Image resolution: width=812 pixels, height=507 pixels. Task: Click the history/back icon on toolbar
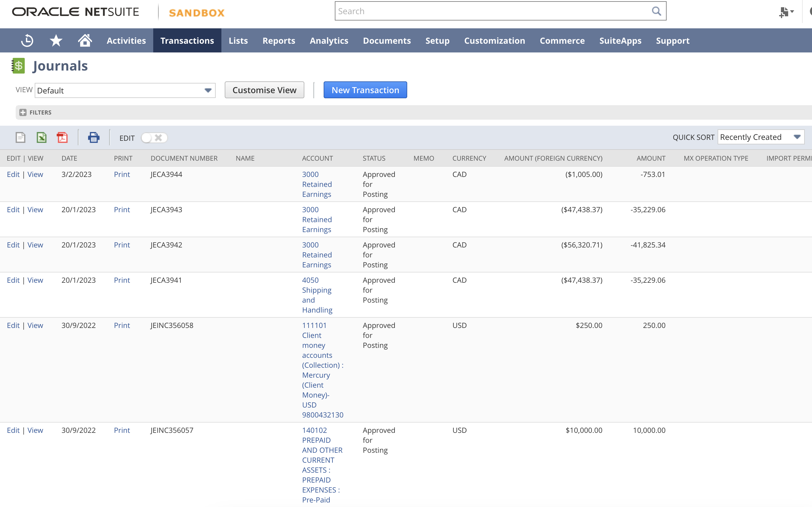click(x=27, y=40)
